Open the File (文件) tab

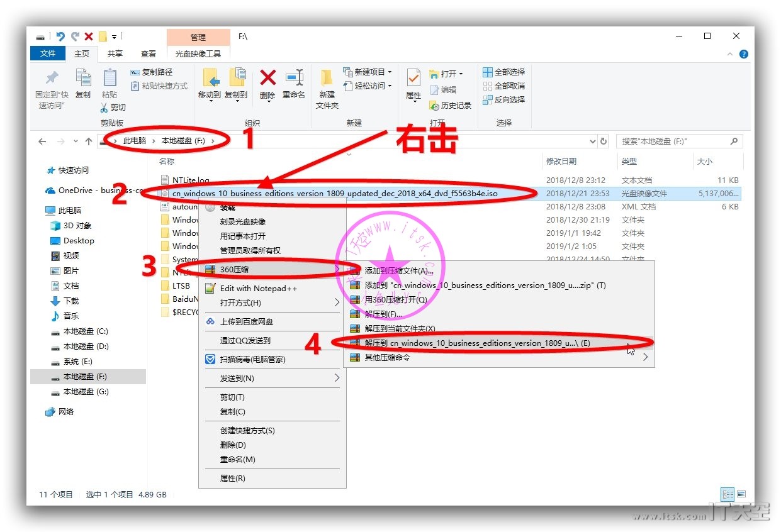48,54
